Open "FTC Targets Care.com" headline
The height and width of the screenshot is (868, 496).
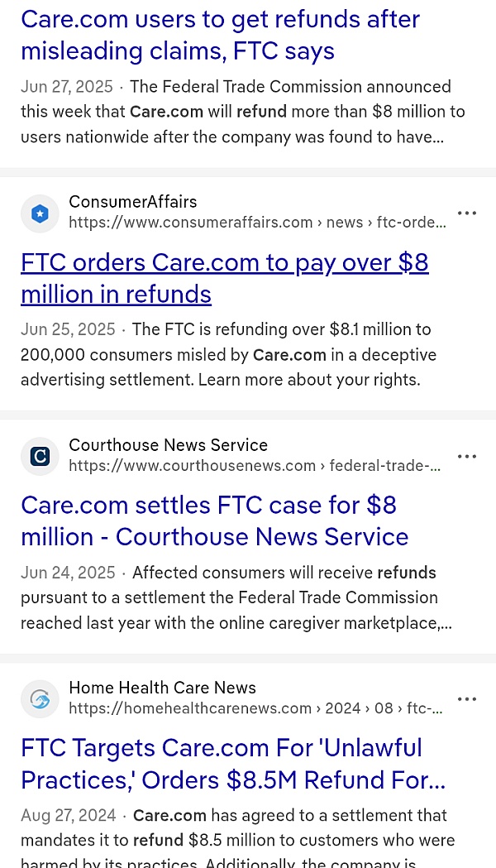[233, 764]
